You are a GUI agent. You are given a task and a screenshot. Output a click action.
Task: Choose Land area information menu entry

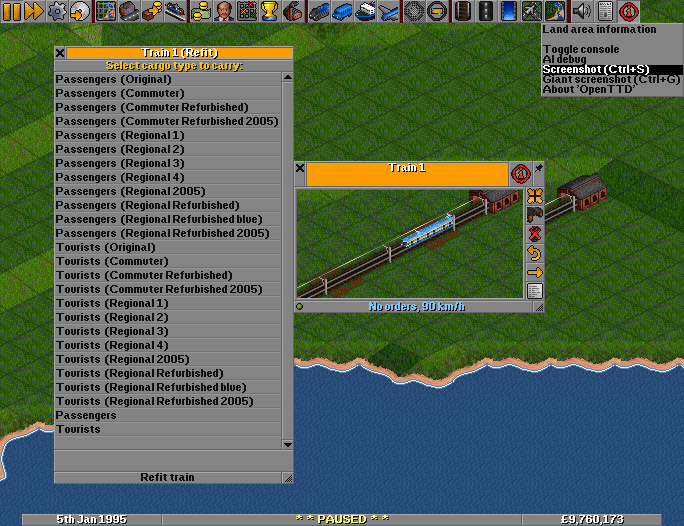[x=612, y=30]
